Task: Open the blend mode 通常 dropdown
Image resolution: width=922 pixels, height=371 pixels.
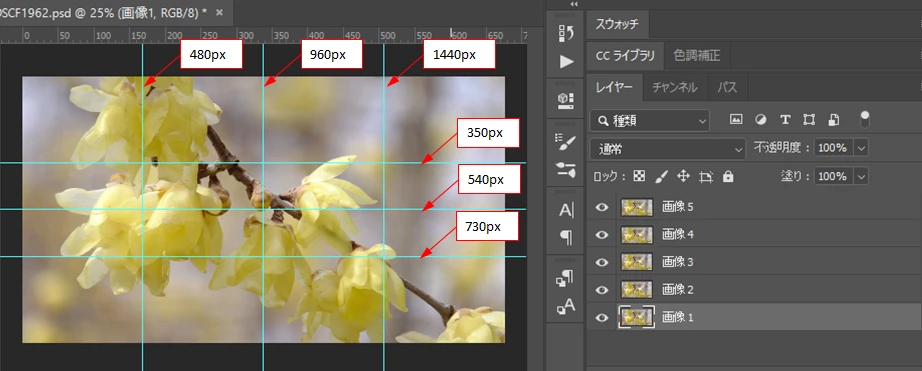Action: tap(668, 149)
